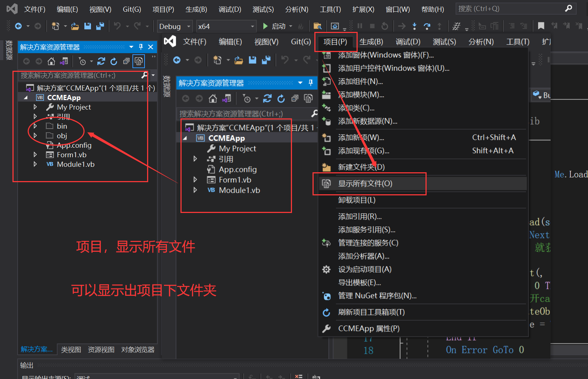Switch to the 资源视图 tab

pos(101,350)
